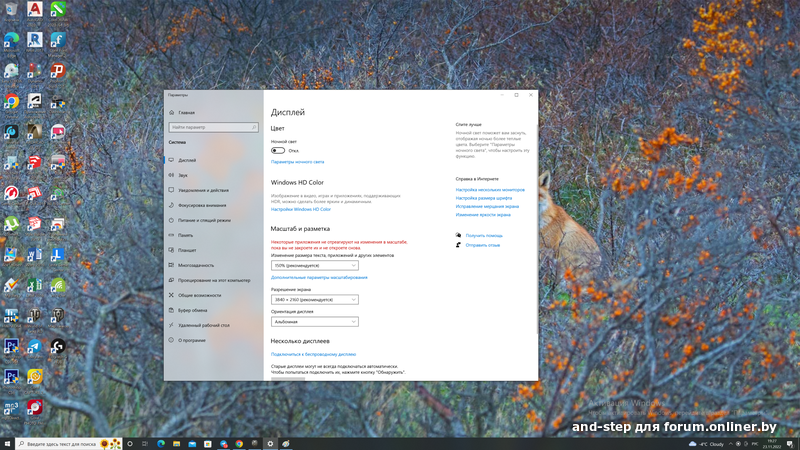
Task: Click the Многозадачность sidebar icon
Action: tap(171, 265)
